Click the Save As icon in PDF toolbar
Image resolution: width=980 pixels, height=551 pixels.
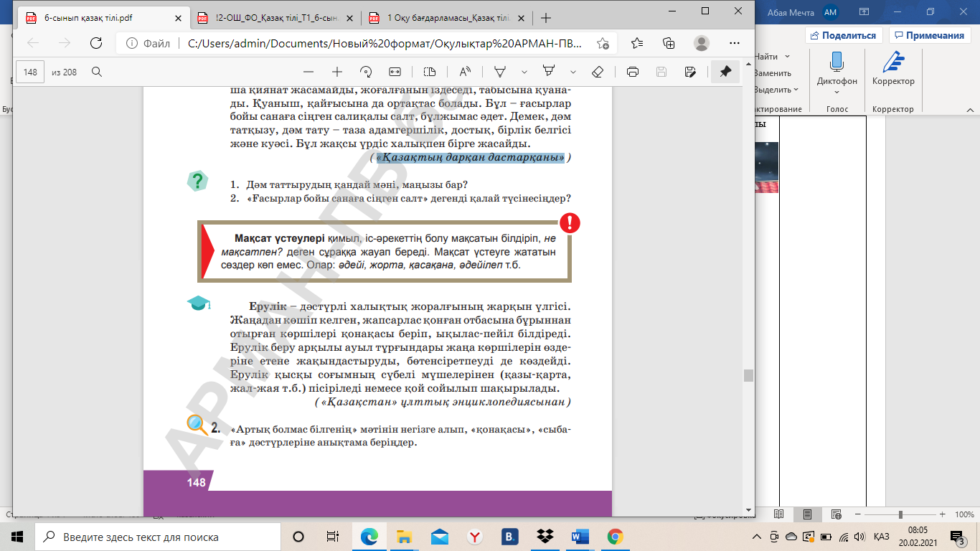point(690,72)
